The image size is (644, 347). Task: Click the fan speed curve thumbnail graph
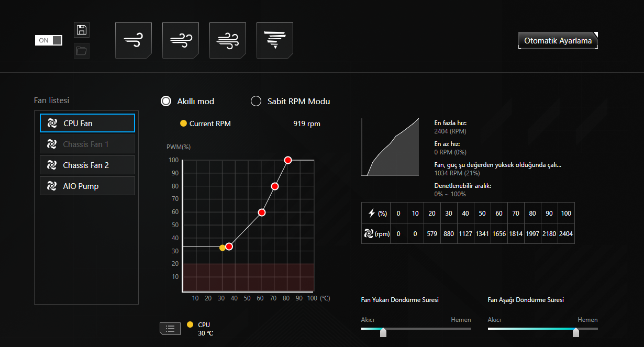coord(390,147)
